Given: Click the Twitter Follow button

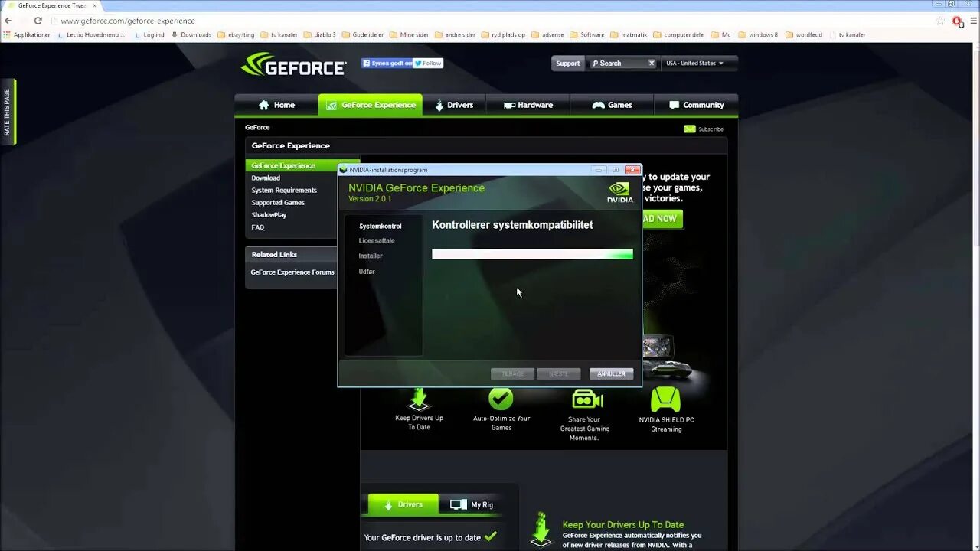Looking at the screenshot, I should pyautogui.click(x=428, y=64).
